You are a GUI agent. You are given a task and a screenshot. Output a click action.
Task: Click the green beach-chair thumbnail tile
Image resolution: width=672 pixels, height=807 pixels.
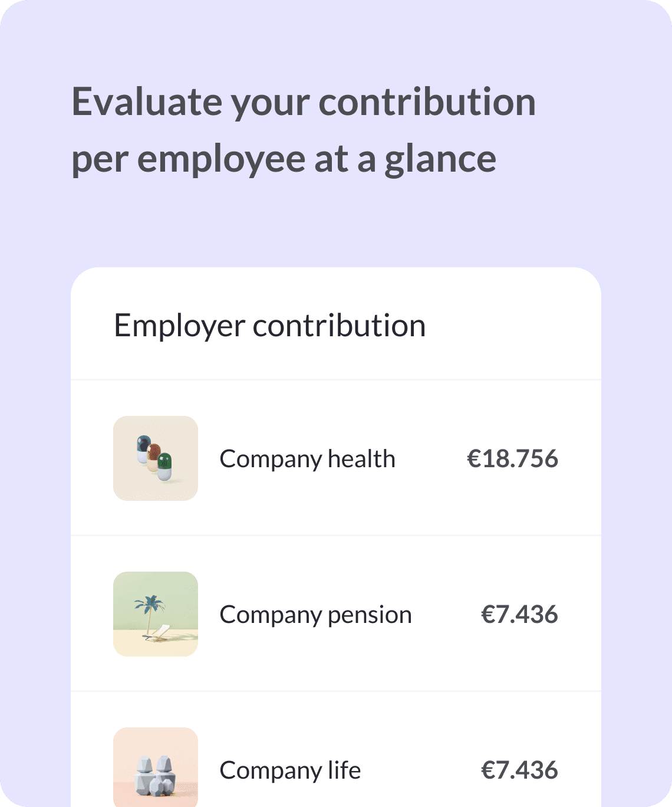click(156, 614)
